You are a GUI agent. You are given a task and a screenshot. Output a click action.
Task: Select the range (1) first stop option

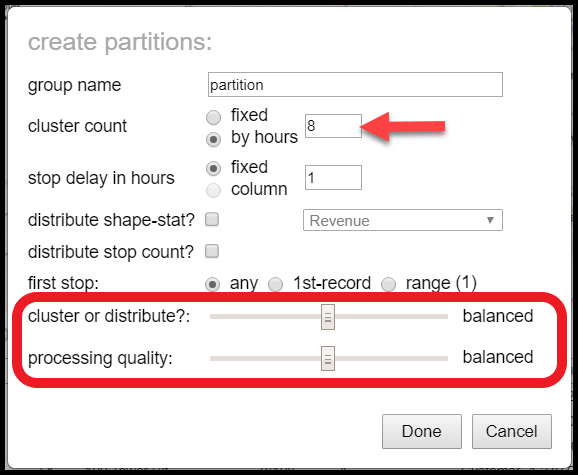tap(389, 284)
